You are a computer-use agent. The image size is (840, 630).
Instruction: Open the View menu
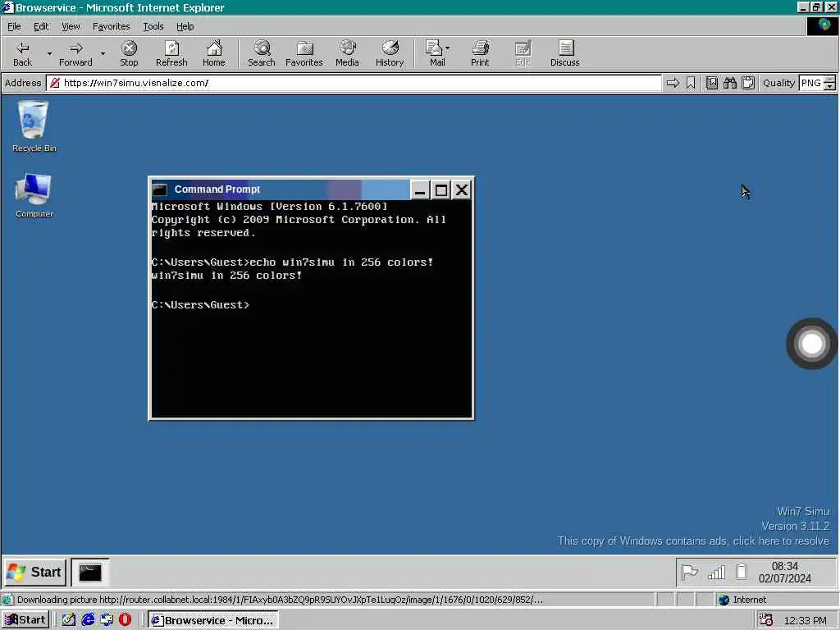[x=71, y=26]
